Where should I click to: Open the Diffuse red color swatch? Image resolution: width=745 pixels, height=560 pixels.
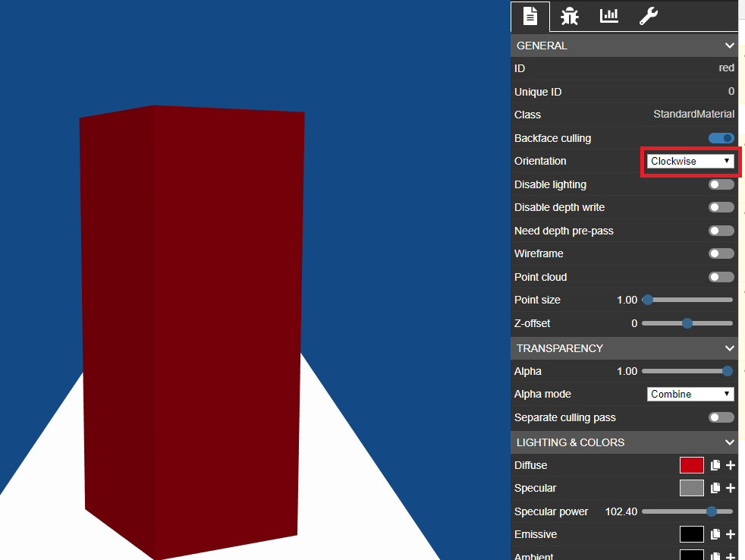[x=692, y=465]
